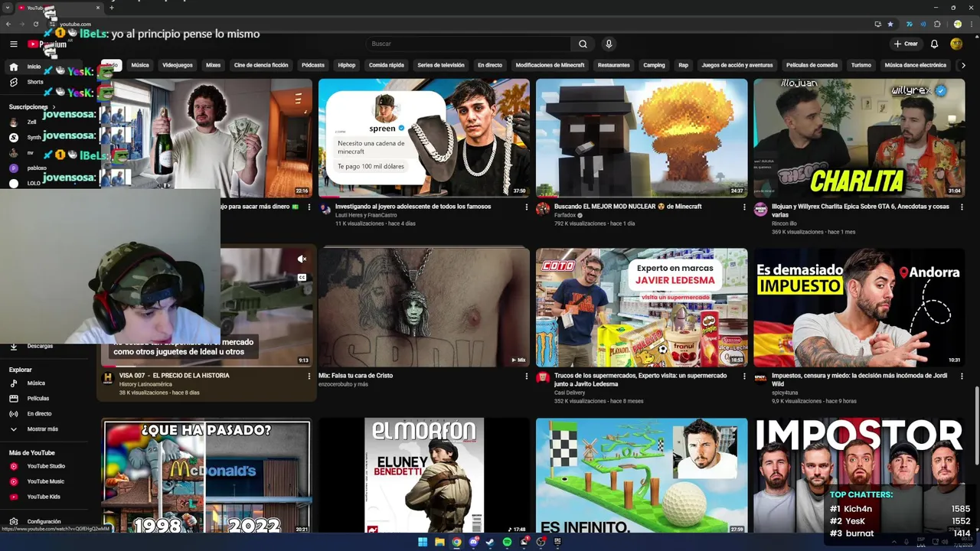The width and height of the screenshot is (980, 551).
Task: Open Configuración settings in sidebar
Action: point(44,521)
